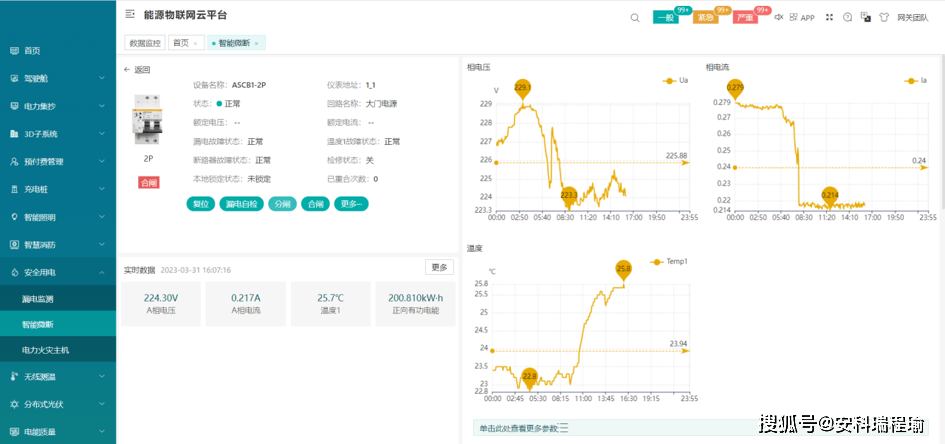Expand the 电力集抄 menu chevron

[101, 107]
